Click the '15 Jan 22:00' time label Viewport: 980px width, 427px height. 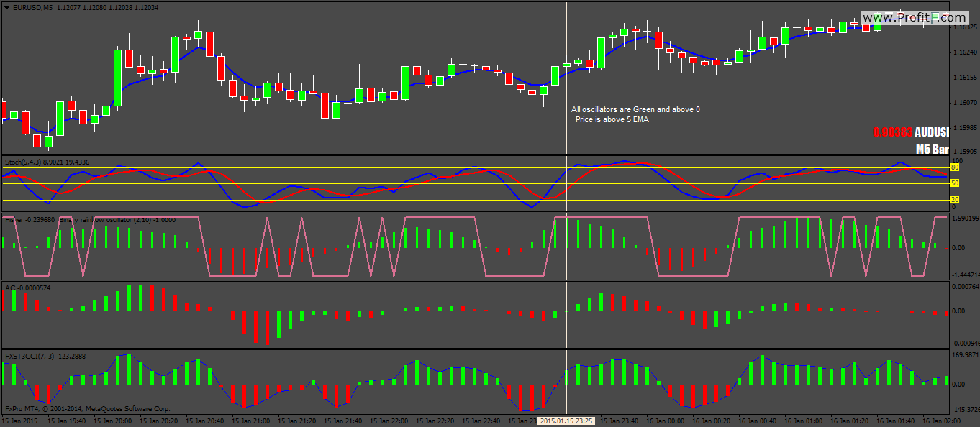[389, 421]
